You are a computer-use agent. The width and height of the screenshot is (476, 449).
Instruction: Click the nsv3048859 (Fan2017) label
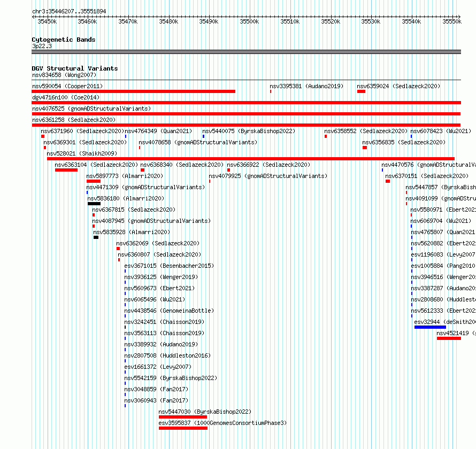point(156,389)
